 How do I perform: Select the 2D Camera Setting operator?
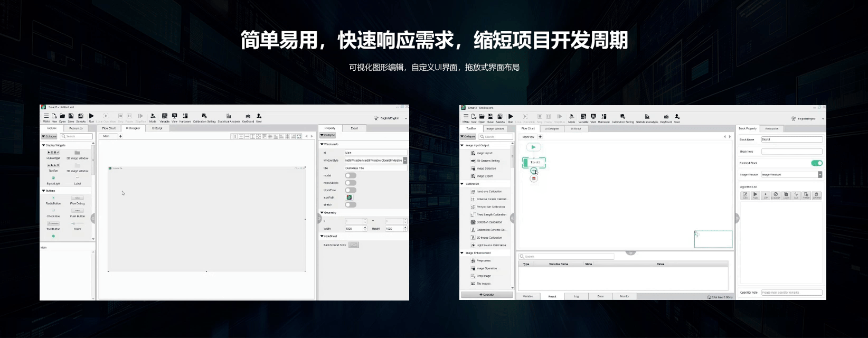pos(487,161)
